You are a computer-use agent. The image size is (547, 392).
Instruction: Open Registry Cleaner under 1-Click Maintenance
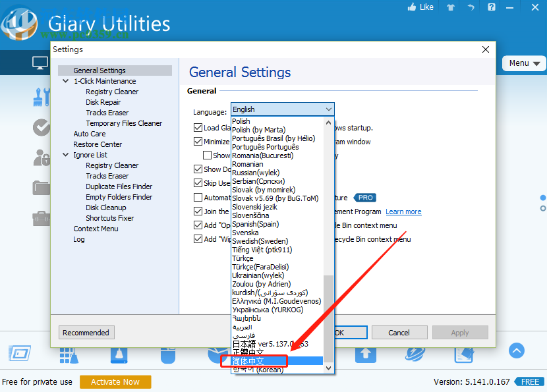click(x=112, y=92)
